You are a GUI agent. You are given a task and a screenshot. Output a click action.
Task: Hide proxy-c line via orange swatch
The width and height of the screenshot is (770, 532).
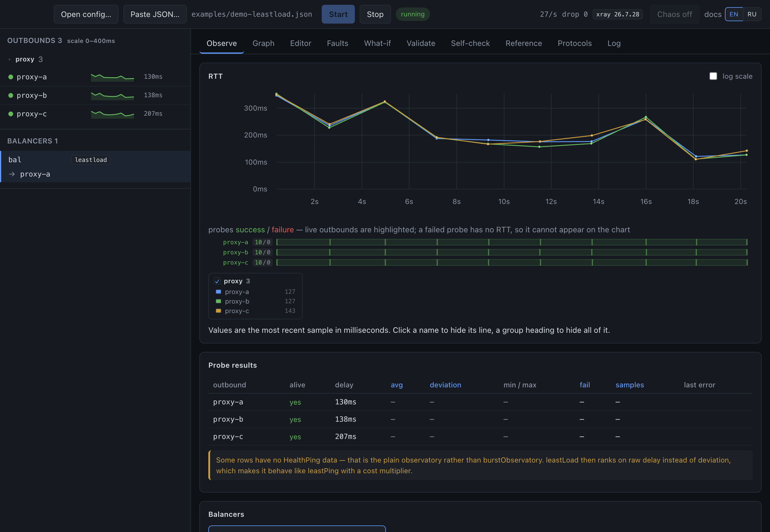[x=218, y=311]
